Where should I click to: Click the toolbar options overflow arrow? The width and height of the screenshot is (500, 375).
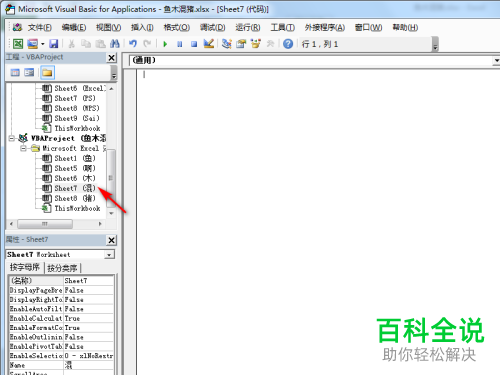435,44
